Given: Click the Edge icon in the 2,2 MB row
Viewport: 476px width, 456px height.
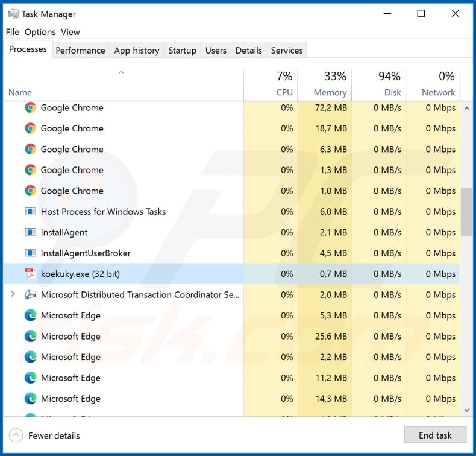Looking at the screenshot, I should [30, 357].
